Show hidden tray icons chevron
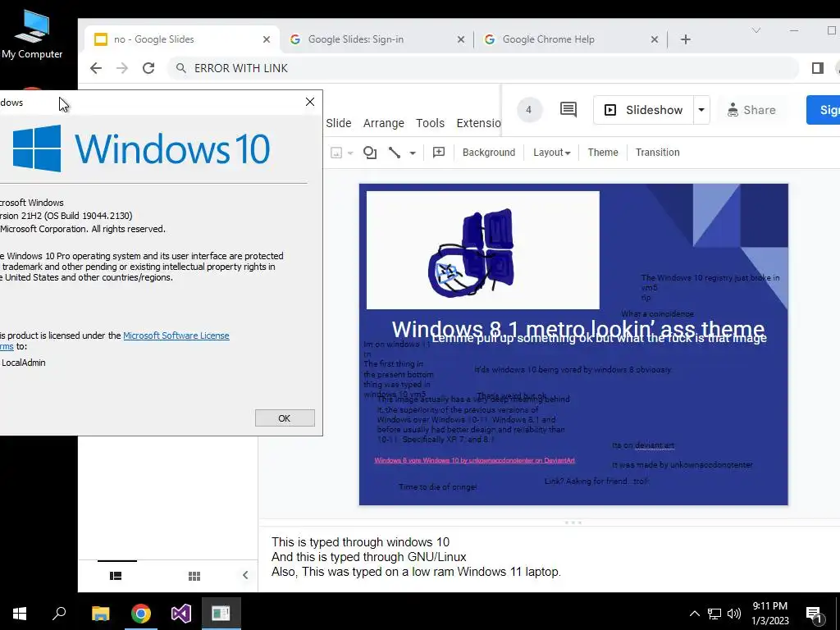 click(x=694, y=614)
